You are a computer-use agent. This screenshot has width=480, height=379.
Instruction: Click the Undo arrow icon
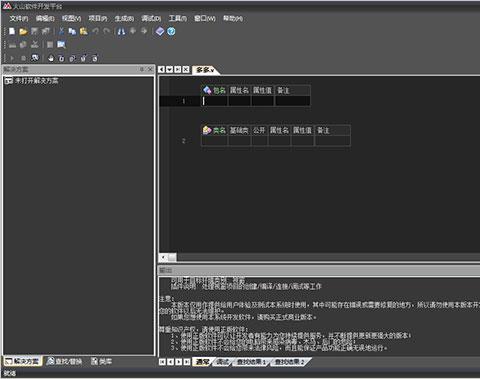pos(96,31)
